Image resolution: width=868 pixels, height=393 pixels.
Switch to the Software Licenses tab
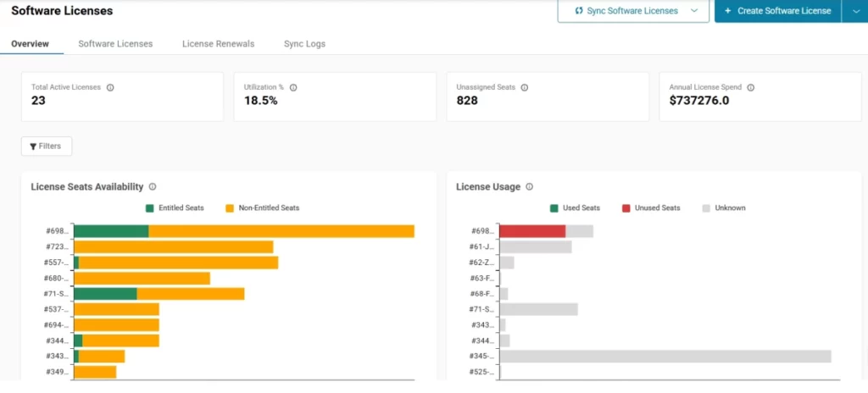click(x=115, y=44)
